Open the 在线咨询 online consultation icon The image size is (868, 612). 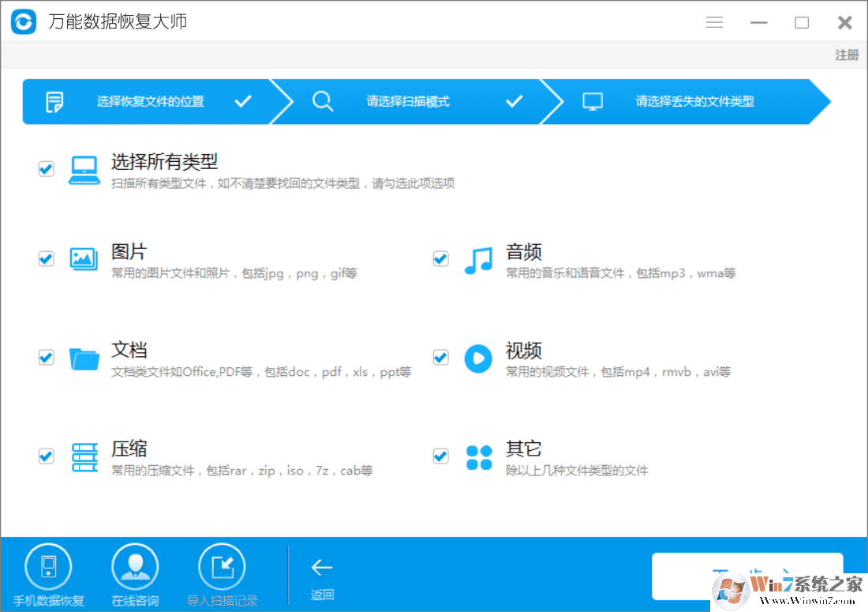pyautogui.click(x=135, y=565)
